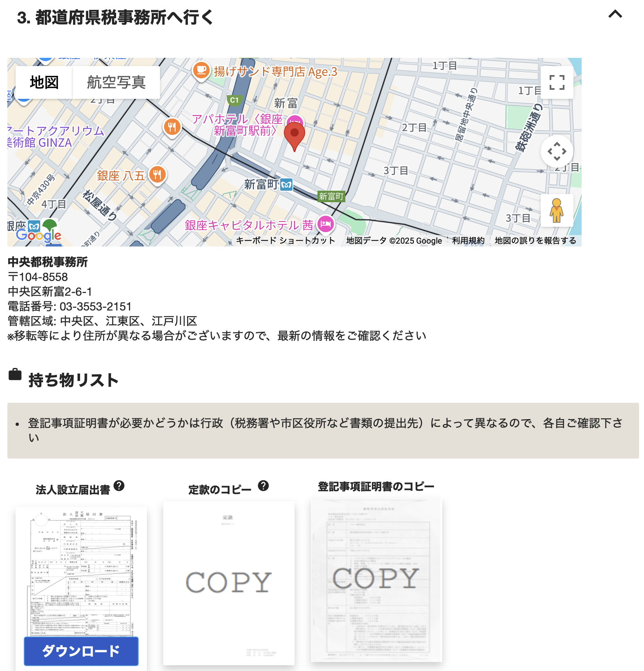This screenshot has height=671, width=644.
Task: Open the 登記事項証明書のコピー thumbnail
Action: tap(376, 579)
